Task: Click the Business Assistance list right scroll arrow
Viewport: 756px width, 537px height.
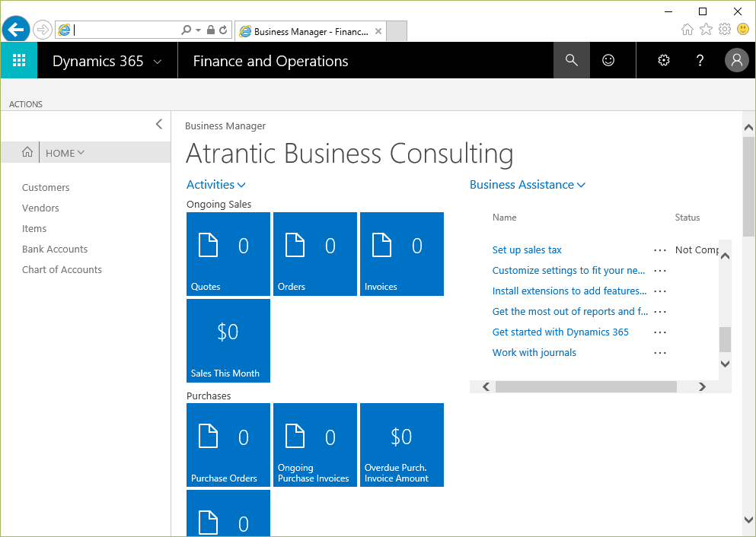Action: tap(702, 386)
